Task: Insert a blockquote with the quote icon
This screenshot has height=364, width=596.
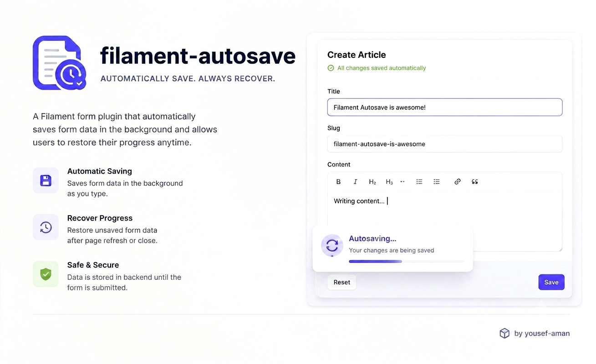Action: tap(475, 182)
